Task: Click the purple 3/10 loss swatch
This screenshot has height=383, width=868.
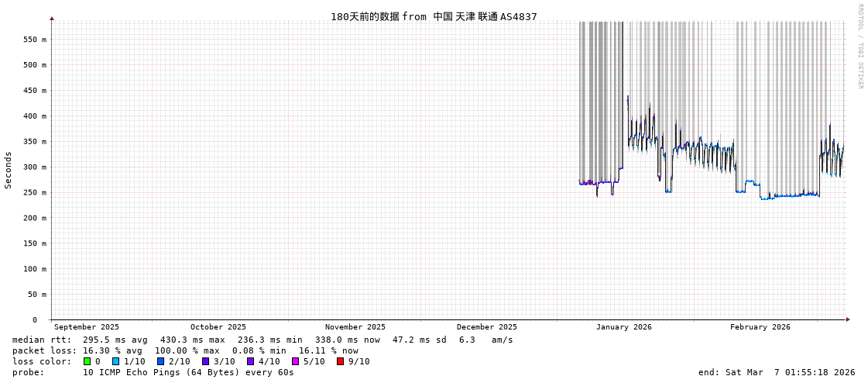Action: [x=205, y=361]
